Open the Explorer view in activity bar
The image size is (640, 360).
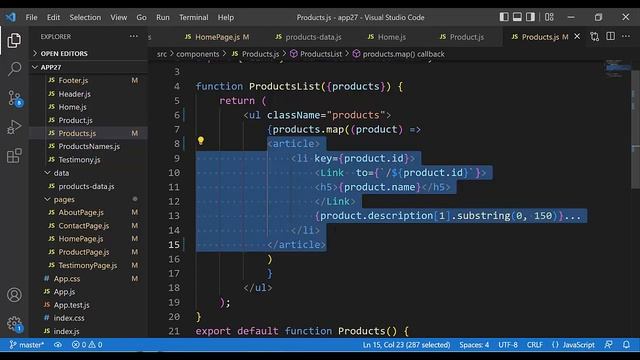[x=14, y=40]
